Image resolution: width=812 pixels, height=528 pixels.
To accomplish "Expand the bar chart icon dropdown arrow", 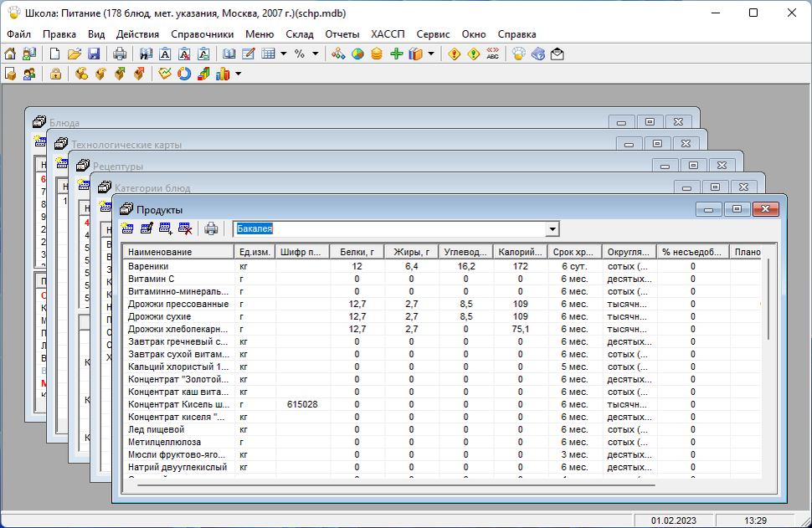I will pos(239,74).
